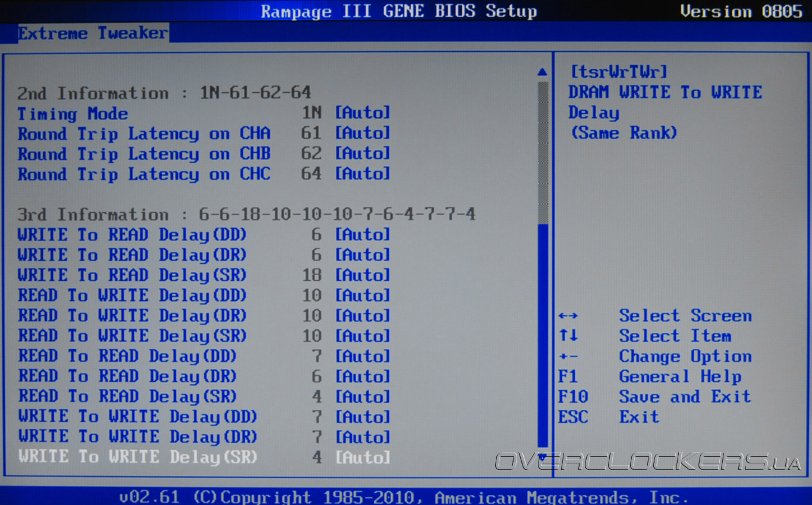Change Round Trip Latency on CHC option
Image resolution: width=812 pixels, height=505 pixels.
[204, 174]
